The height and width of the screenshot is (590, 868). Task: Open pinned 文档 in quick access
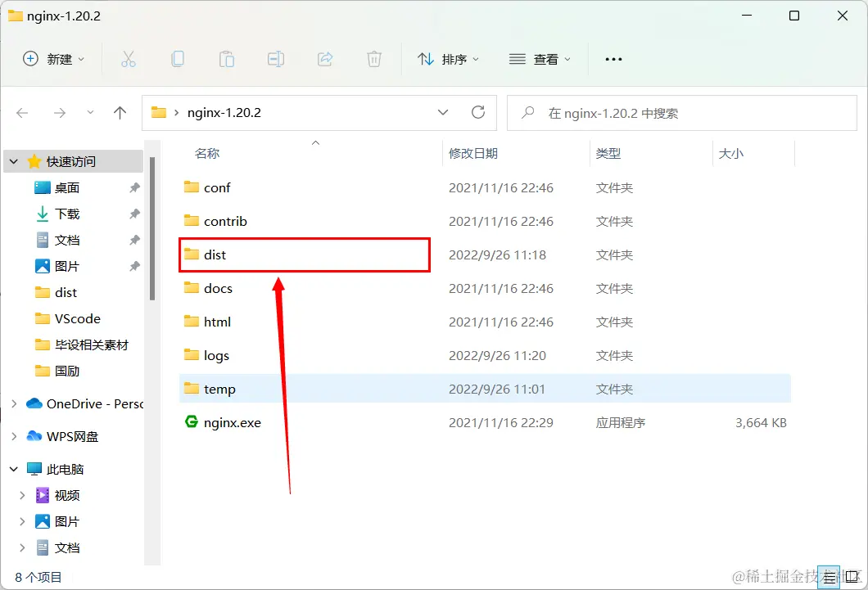tap(67, 241)
